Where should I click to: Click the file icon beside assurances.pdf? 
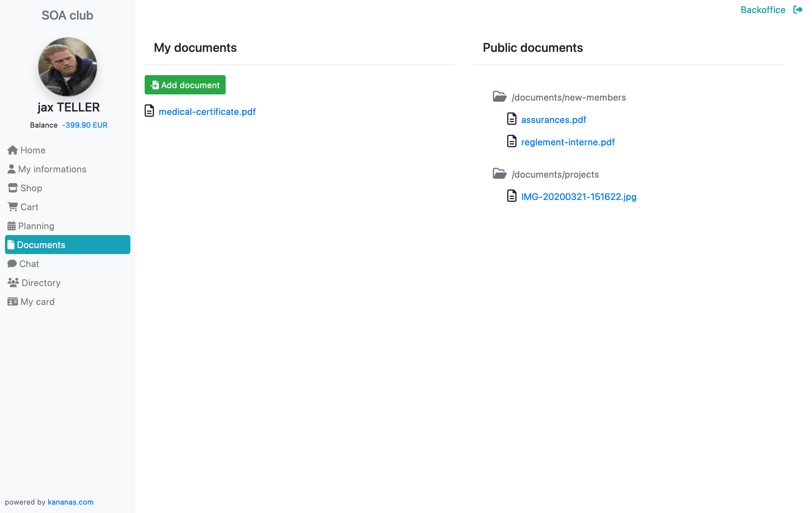(x=512, y=119)
